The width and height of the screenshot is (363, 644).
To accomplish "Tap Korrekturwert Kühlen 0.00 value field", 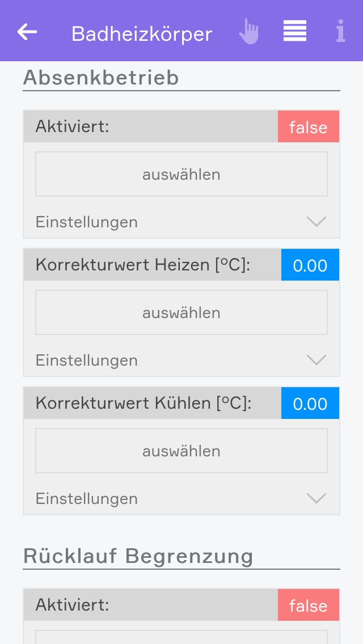I will 310,404.
